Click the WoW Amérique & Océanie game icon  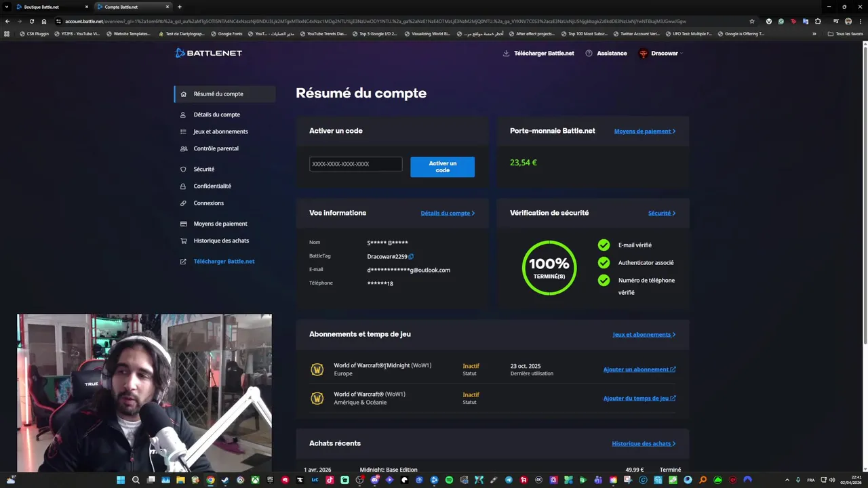[x=317, y=399]
